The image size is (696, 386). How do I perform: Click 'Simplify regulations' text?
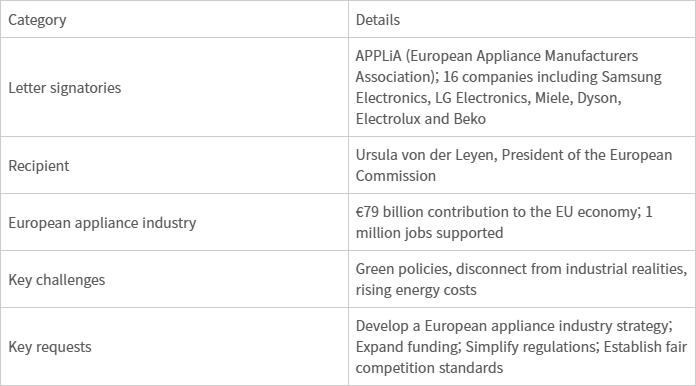point(530,347)
